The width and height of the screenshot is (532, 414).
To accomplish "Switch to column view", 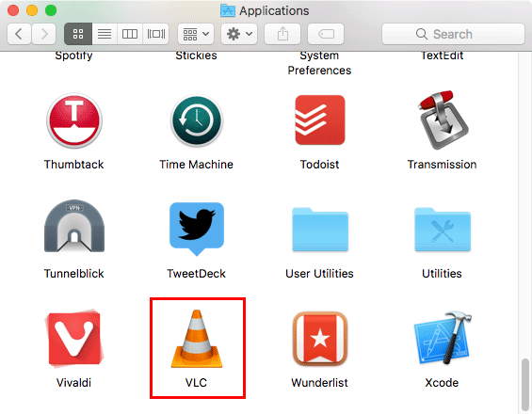I will tap(130, 34).
